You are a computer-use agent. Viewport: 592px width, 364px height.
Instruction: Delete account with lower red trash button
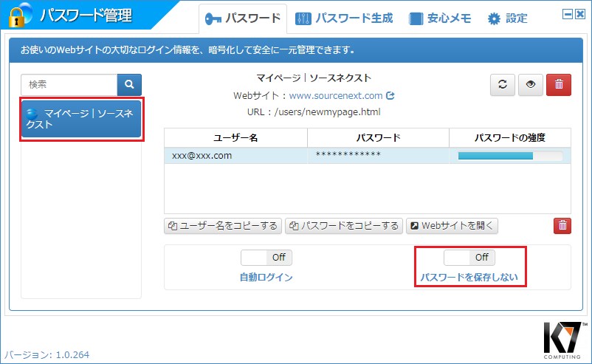click(x=562, y=226)
